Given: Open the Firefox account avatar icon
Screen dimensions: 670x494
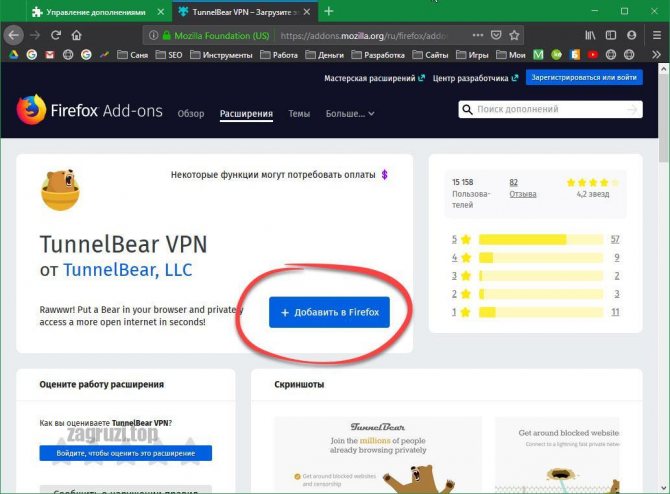Looking at the screenshot, I should [632, 35].
